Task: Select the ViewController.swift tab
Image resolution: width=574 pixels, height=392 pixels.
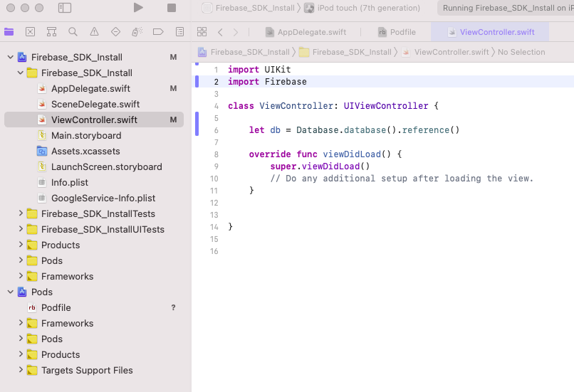Action: [491, 32]
